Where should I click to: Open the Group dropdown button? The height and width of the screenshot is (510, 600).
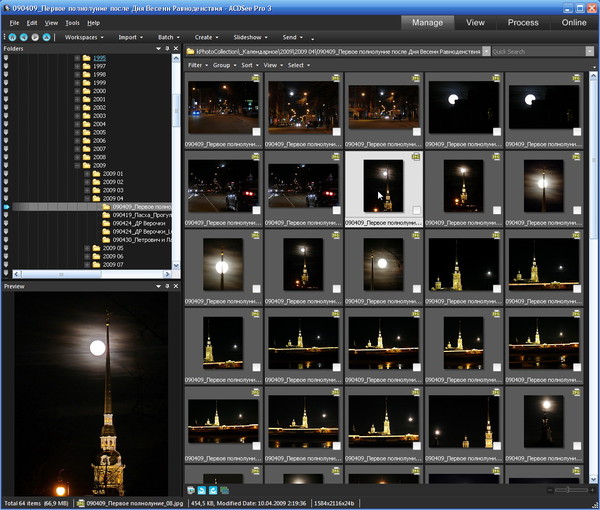coord(224,65)
